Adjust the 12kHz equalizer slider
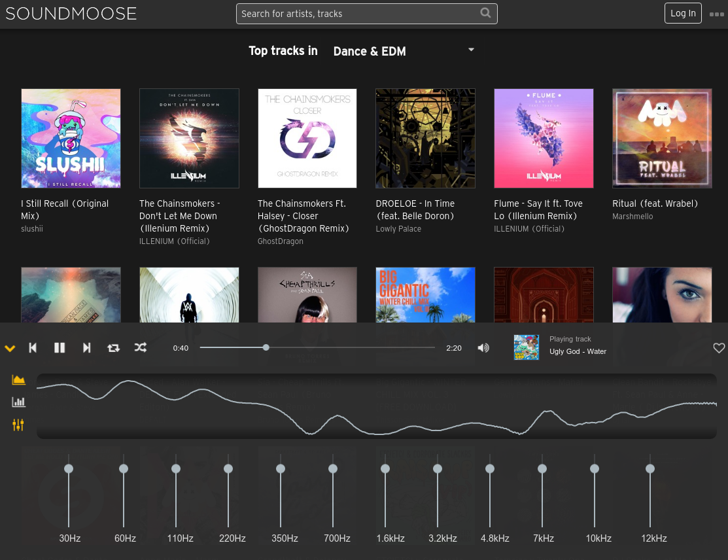This screenshot has width=728, height=560. pyautogui.click(x=650, y=469)
